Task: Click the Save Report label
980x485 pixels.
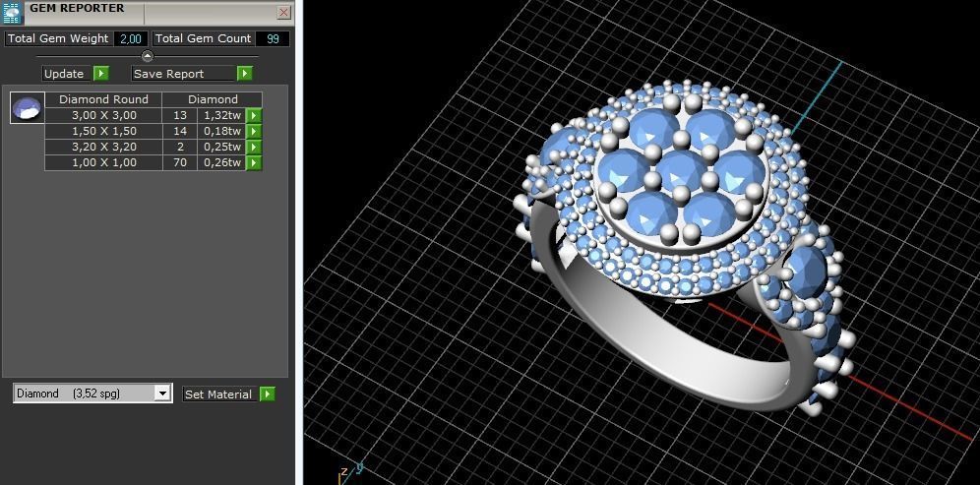Action: pos(169,74)
